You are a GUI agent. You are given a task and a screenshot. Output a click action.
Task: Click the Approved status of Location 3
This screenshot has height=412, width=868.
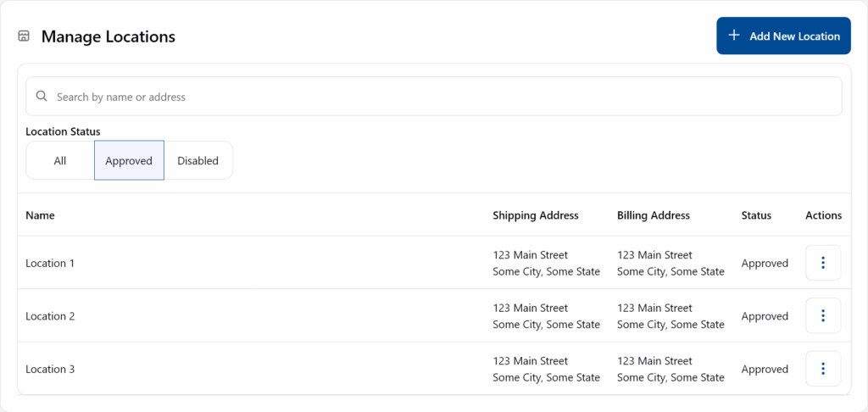click(765, 370)
